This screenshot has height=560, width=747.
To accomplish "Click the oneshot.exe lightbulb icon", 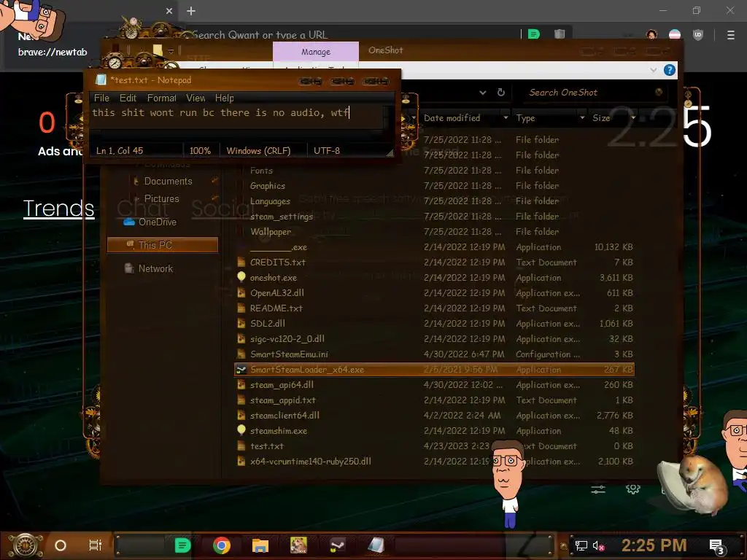I will 241,277.
